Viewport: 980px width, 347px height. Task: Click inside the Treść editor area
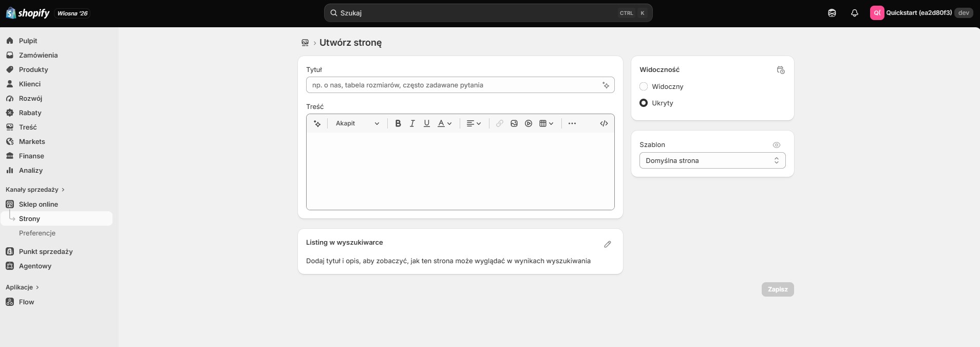pyautogui.click(x=460, y=171)
